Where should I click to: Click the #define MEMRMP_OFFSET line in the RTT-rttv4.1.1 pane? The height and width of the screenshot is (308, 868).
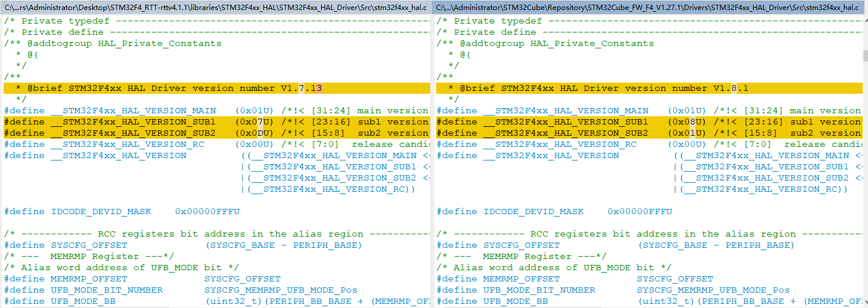[x=142, y=279]
